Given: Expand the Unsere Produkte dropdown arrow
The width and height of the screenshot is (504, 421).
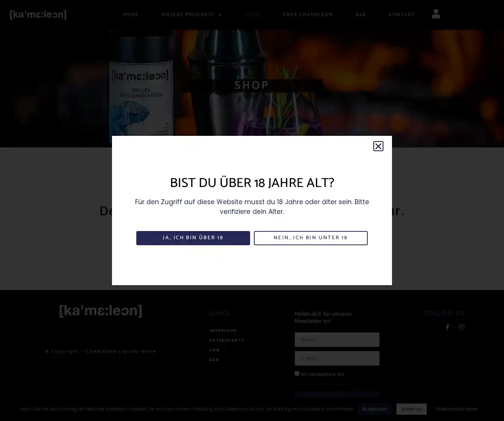Looking at the screenshot, I should tap(220, 15).
